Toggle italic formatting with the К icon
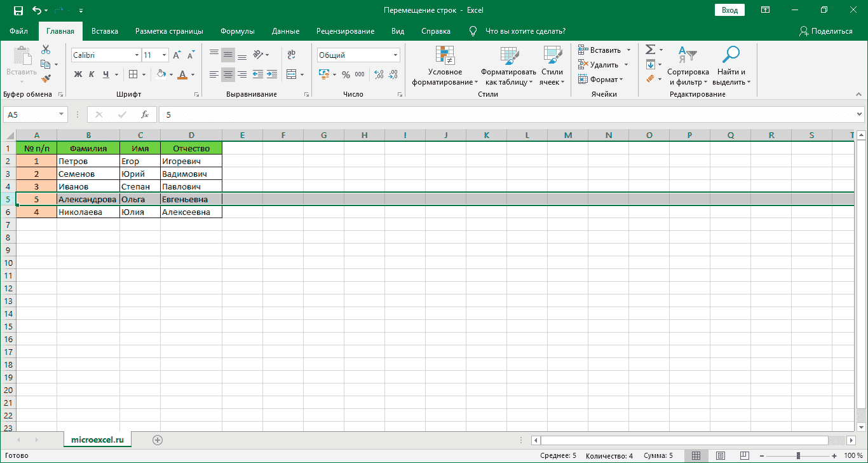Image resolution: width=868 pixels, height=463 pixels. 91,74
